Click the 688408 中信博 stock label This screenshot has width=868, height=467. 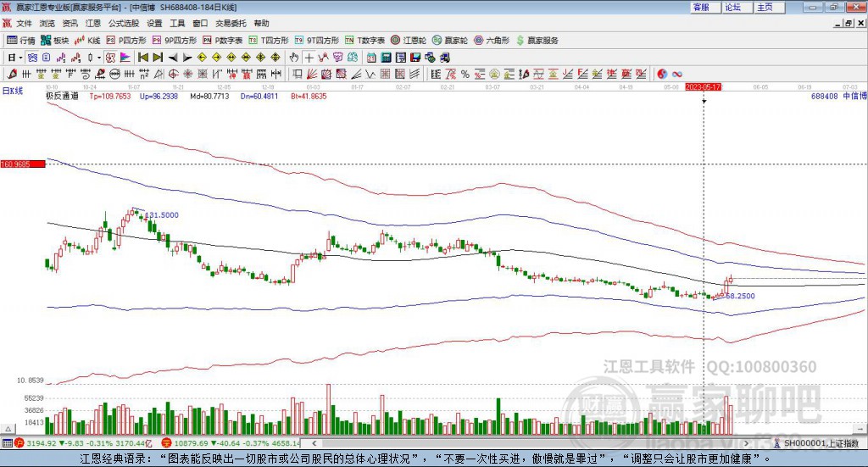coord(838,97)
